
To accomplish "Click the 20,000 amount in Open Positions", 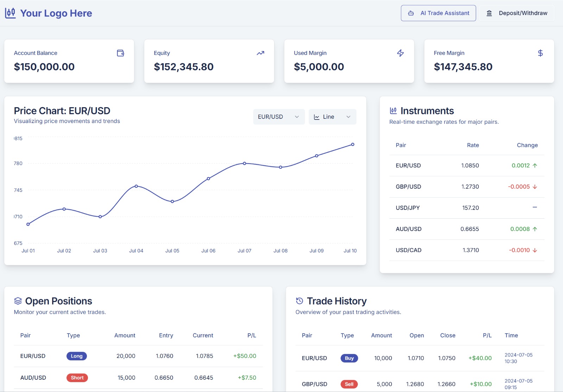I will point(126,356).
